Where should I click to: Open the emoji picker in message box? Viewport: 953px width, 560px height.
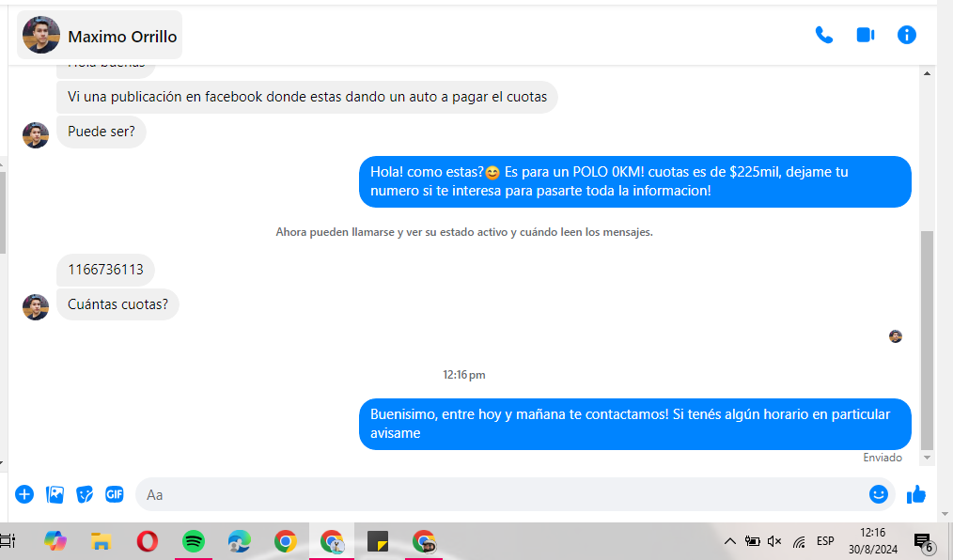pyautogui.click(x=878, y=494)
